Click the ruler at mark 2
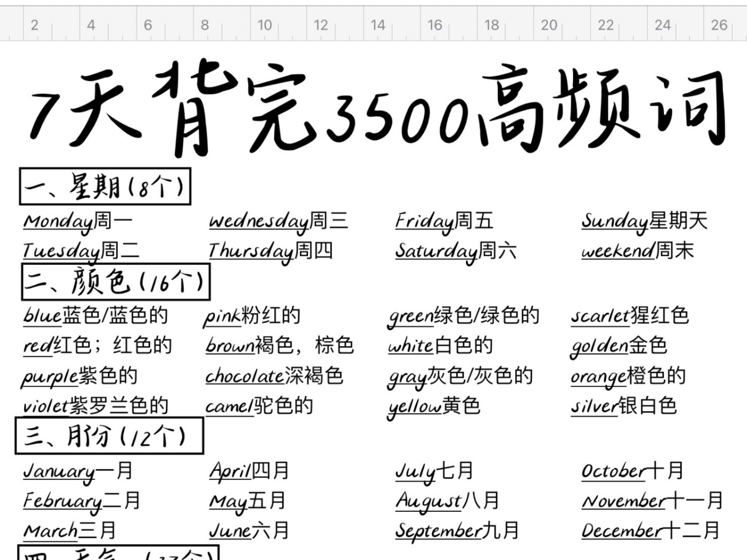 pyautogui.click(x=34, y=25)
